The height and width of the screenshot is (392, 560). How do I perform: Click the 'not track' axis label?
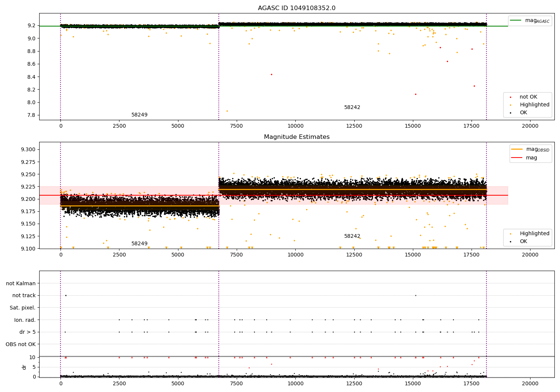coord(24,296)
